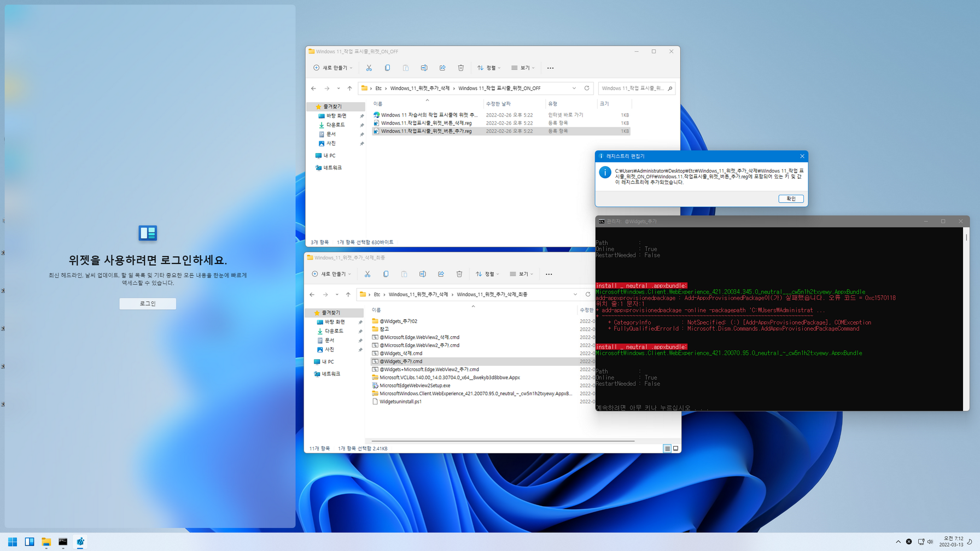Select @Widgets_삭제.cmd file
Viewport: 980px width, 551px height.
click(x=401, y=354)
